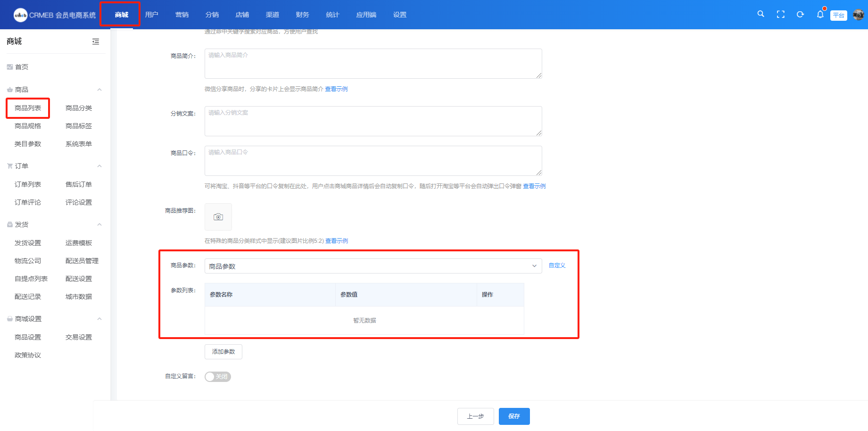Click the 保存 button
Image resolution: width=868 pixels, height=431 pixels.
[x=514, y=416]
